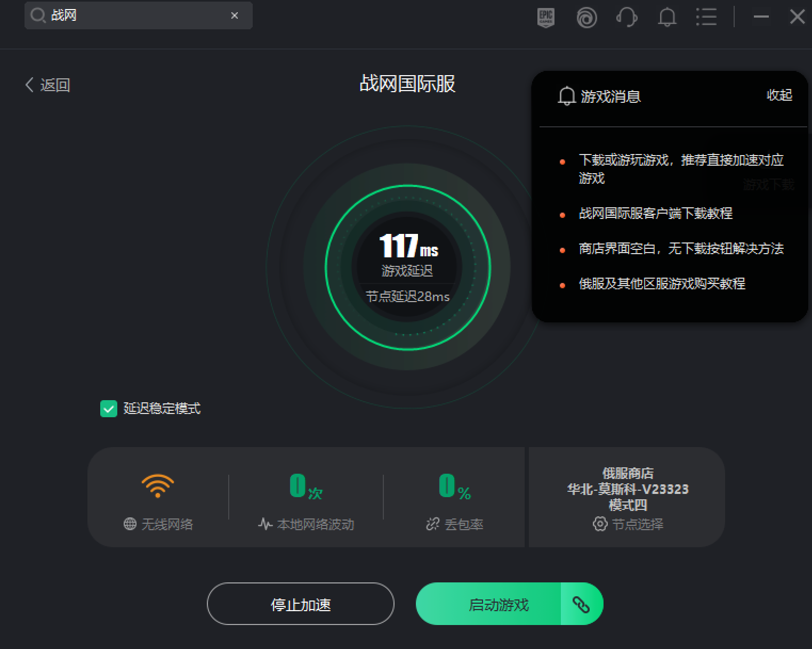812x649 pixels.
Task: Stop acceleration with 停止加速 button
Action: (x=301, y=604)
